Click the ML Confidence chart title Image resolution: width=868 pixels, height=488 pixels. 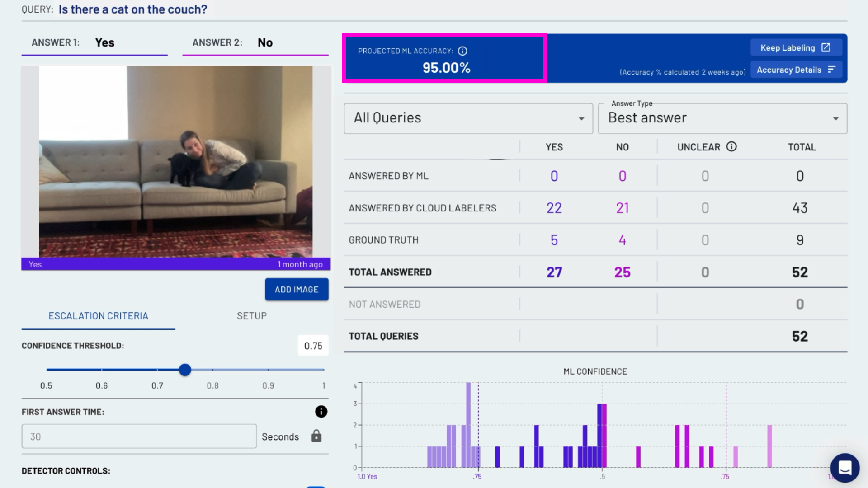click(x=595, y=371)
